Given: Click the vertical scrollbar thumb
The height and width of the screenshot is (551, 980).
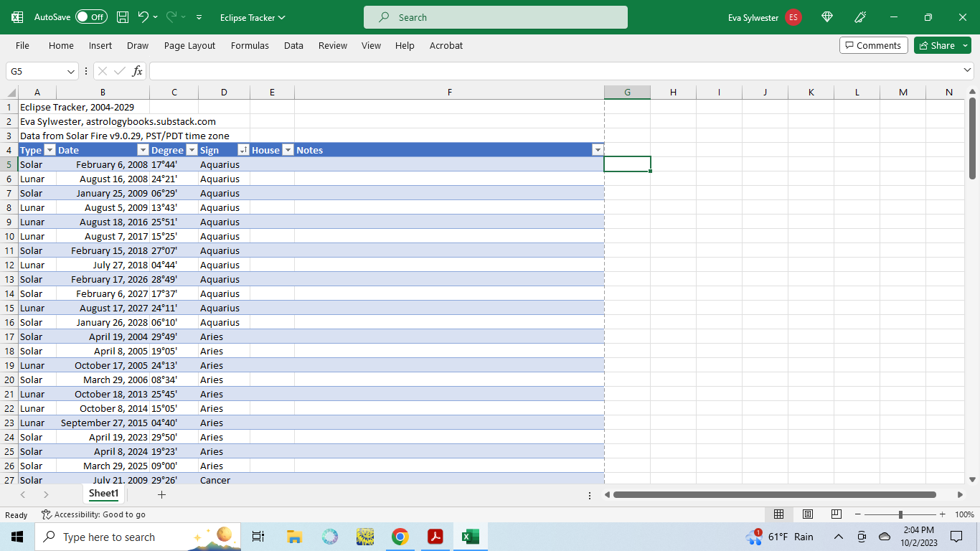Looking at the screenshot, I should (x=972, y=138).
